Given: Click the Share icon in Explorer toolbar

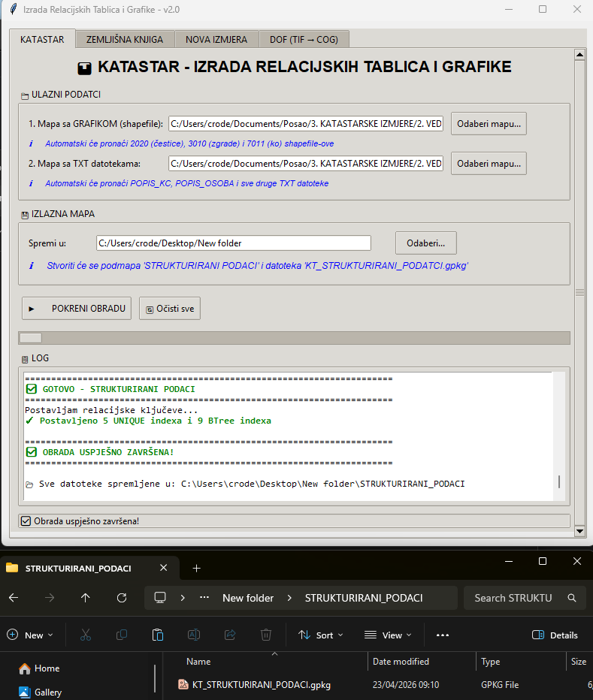Looking at the screenshot, I should 230,635.
